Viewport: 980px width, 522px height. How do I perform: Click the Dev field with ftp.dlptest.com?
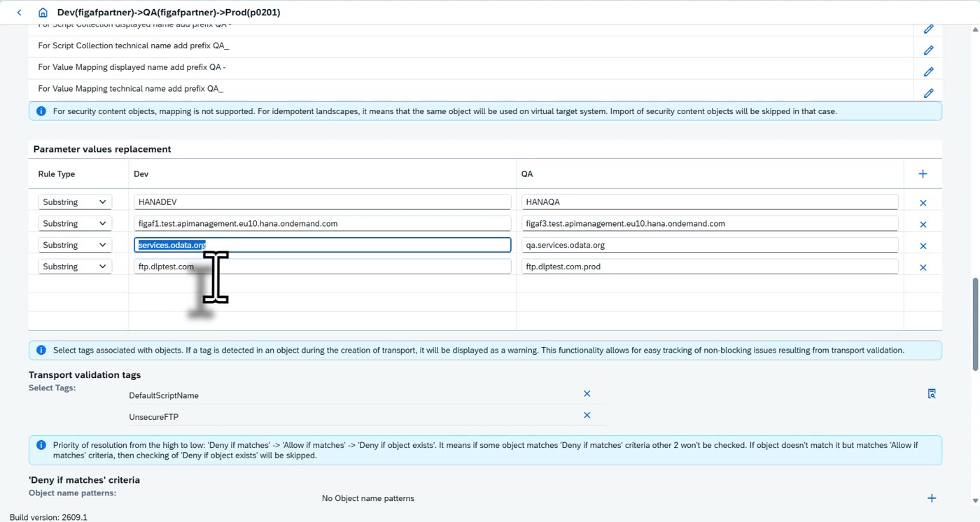[323, 267]
